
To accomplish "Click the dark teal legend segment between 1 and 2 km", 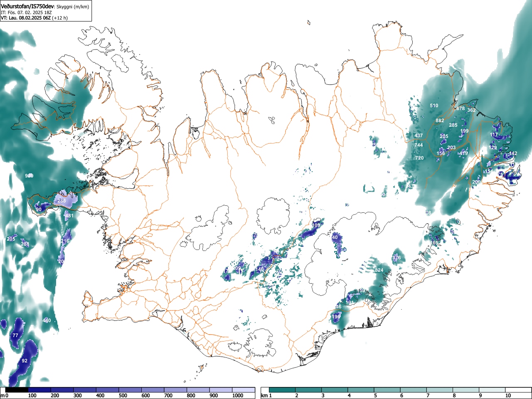I will coord(282,390).
